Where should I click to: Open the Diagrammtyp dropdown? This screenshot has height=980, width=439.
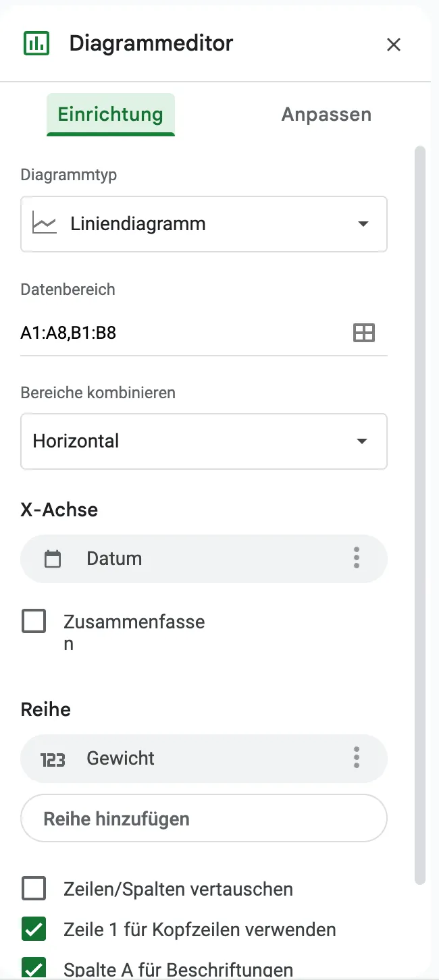pos(203,224)
